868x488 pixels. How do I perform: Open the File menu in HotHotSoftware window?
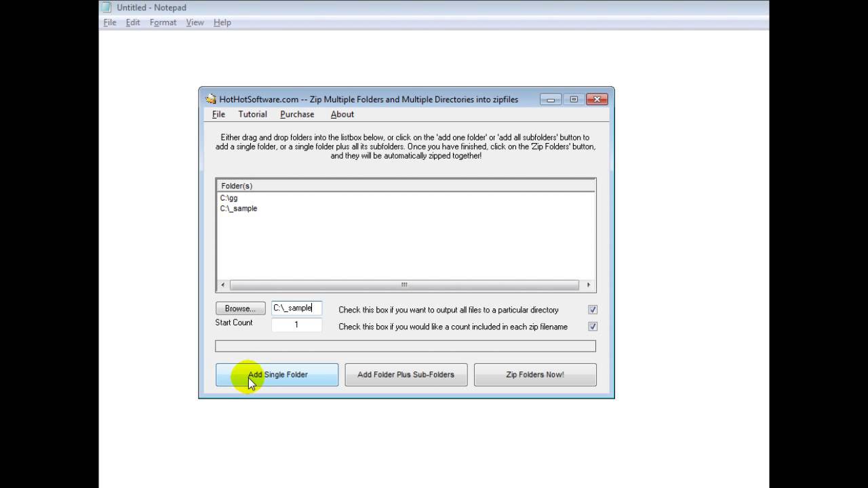[218, 115]
